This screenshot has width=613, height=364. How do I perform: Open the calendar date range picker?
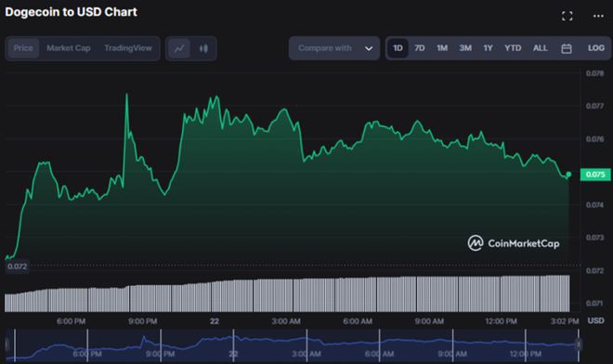click(x=566, y=48)
